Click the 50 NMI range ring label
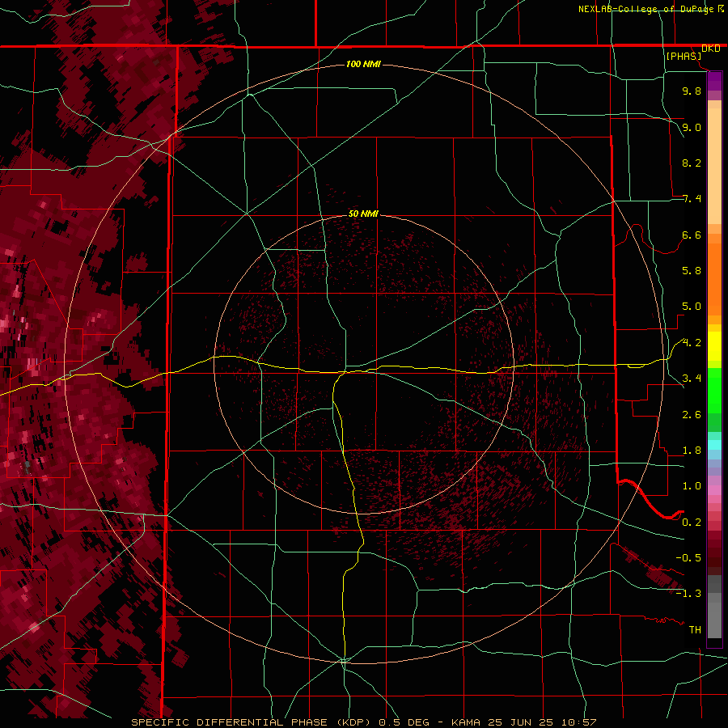 [x=363, y=214]
